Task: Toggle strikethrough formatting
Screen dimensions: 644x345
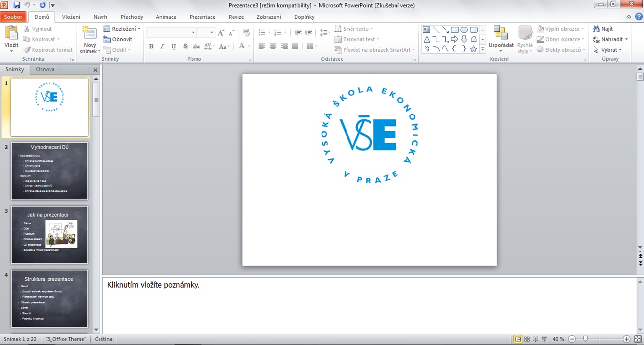Action: [x=197, y=46]
